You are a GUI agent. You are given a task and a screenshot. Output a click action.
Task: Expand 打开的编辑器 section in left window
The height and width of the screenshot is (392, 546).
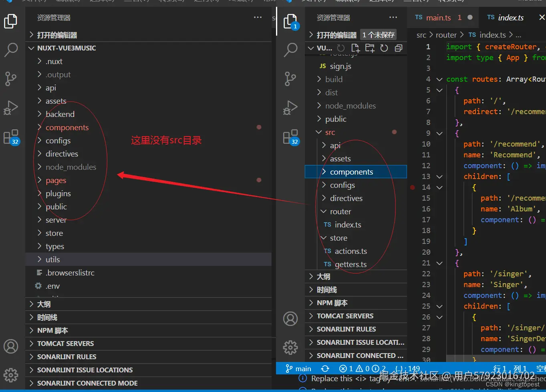coord(149,35)
